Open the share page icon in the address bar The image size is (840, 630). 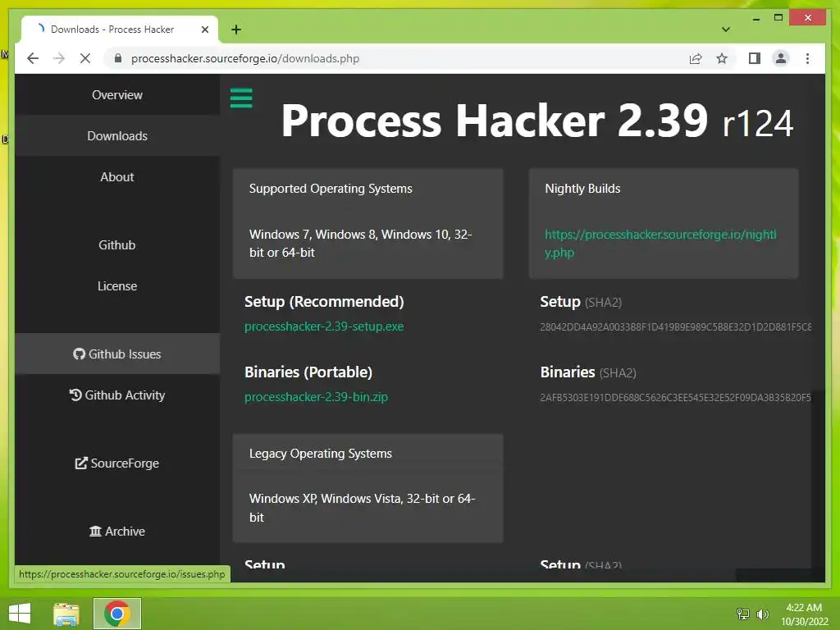pos(696,58)
